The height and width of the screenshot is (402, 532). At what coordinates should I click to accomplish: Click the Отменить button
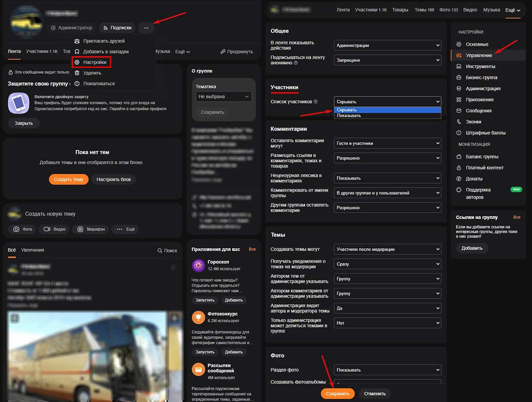pyautogui.click(x=375, y=393)
